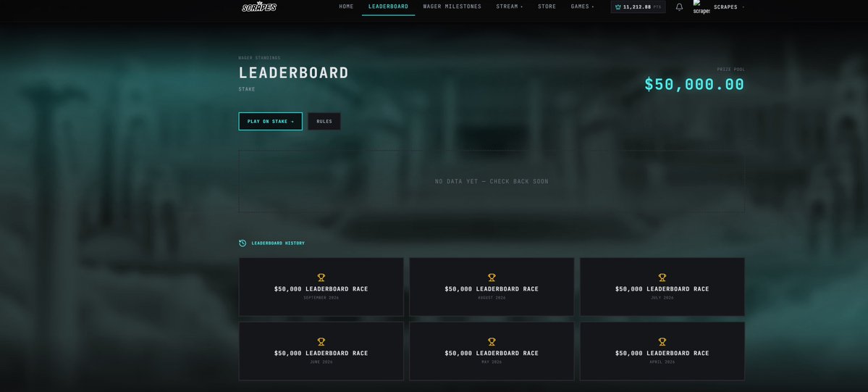Viewport: 868px width, 392px height.
Task: Open Wager Milestones page
Action: pos(452,7)
